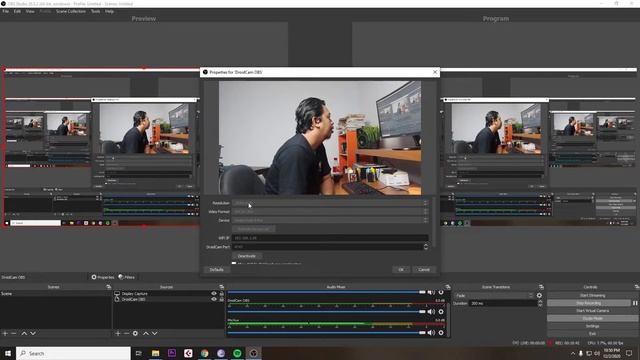Screen dimensions: 640x360
Task: Adjust topmost audio channel volume slider
Action: point(327,292)
